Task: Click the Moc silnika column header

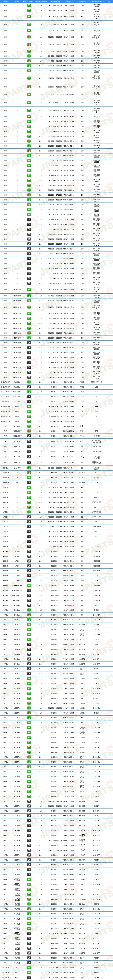Action: pyautogui.click(x=69, y=2)
